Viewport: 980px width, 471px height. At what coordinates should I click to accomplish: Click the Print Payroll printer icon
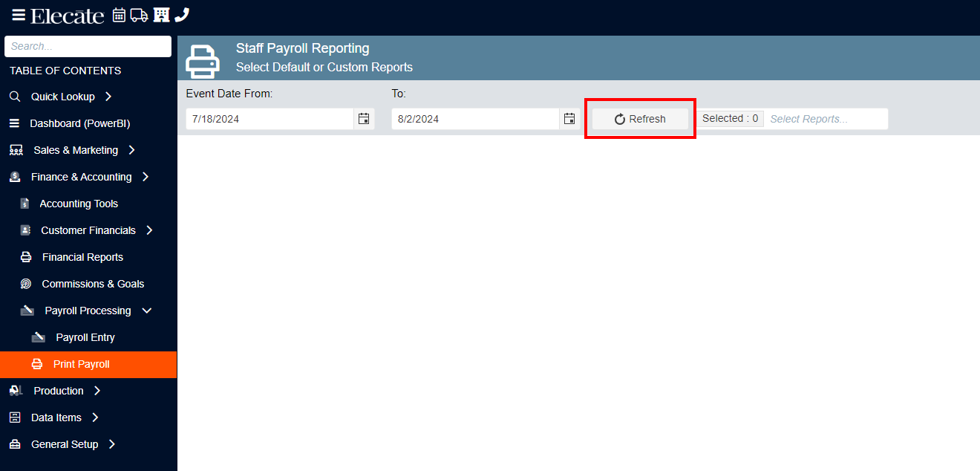tap(37, 364)
